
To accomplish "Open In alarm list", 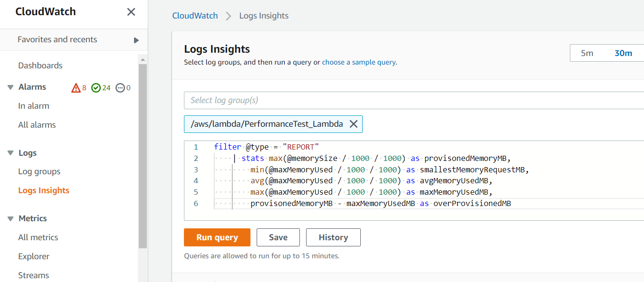I will [x=34, y=106].
